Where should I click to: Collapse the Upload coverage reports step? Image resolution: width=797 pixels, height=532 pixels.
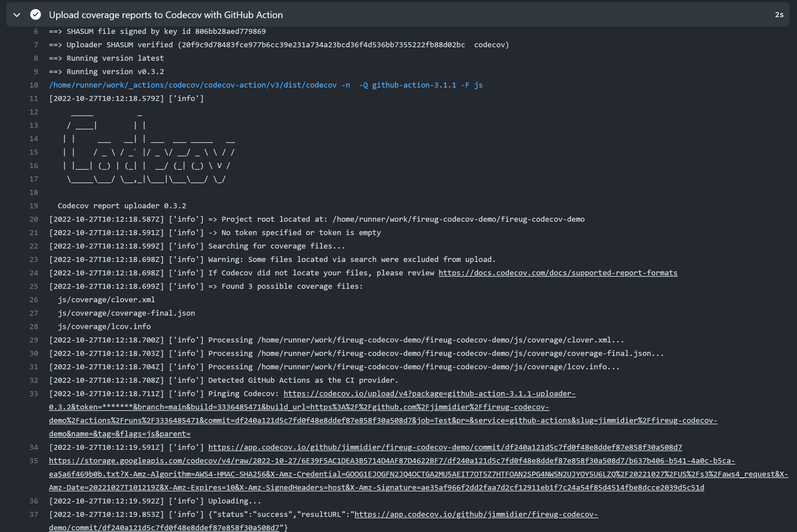tap(16, 14)
